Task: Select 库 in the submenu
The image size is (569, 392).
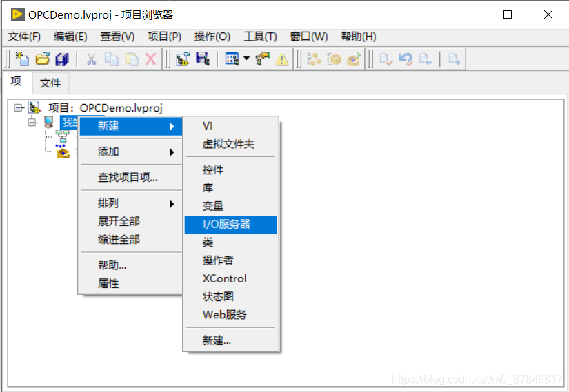Action: (x=230, y=188)
